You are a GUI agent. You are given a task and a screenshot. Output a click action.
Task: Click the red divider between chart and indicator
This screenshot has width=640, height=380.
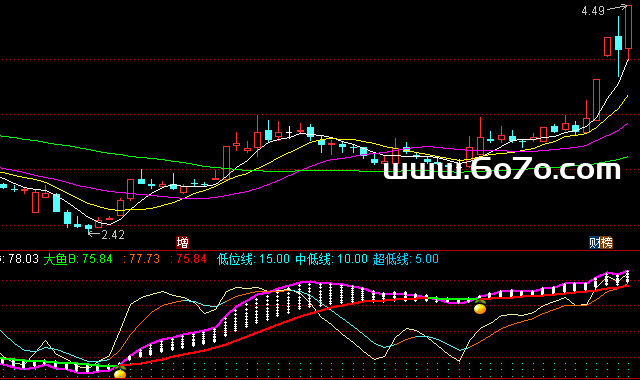pos(320,250)
